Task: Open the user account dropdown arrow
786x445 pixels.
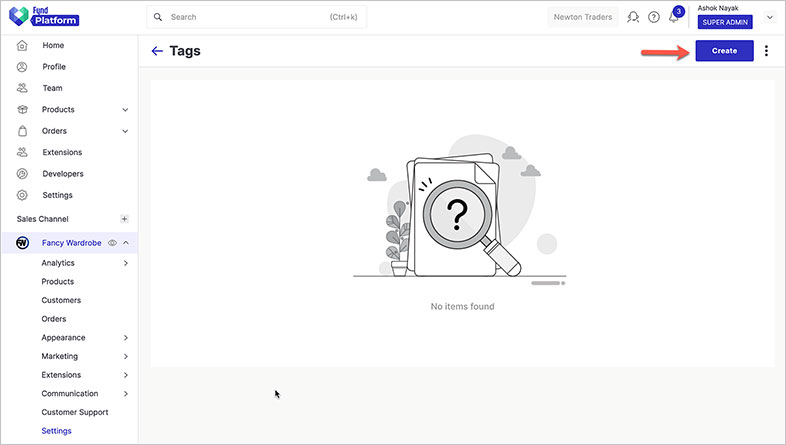Action: (770, 17)
